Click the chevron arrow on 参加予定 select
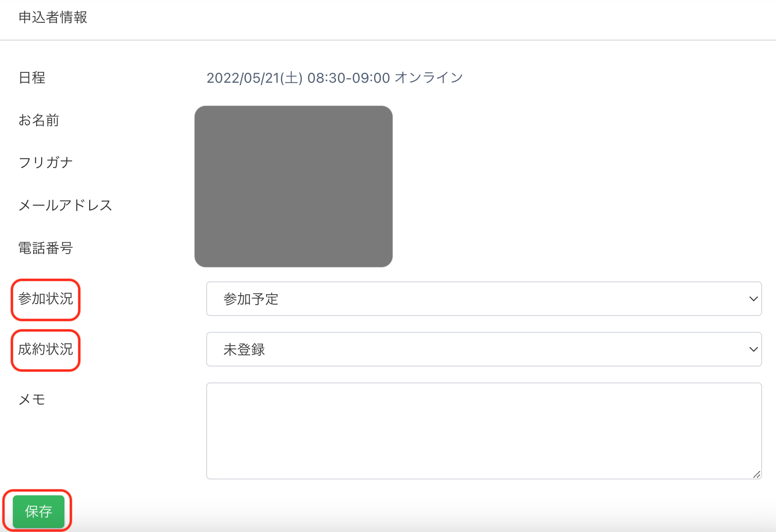 753,299
